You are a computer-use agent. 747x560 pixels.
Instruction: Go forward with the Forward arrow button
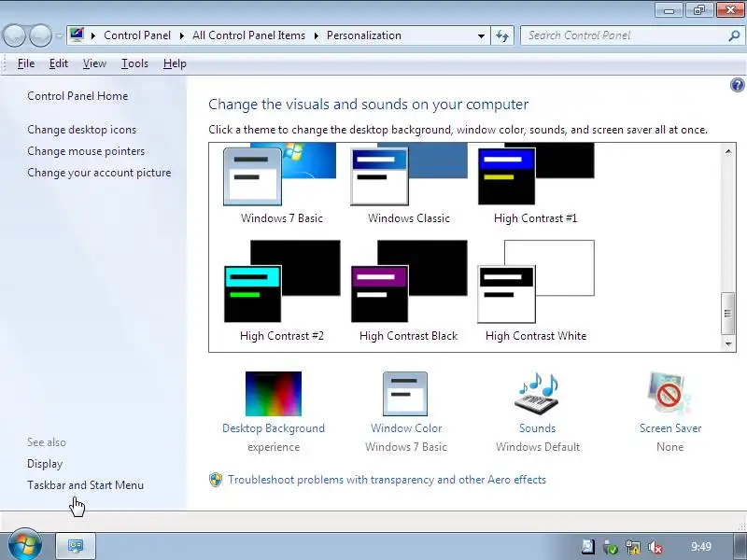click(40, 35)
